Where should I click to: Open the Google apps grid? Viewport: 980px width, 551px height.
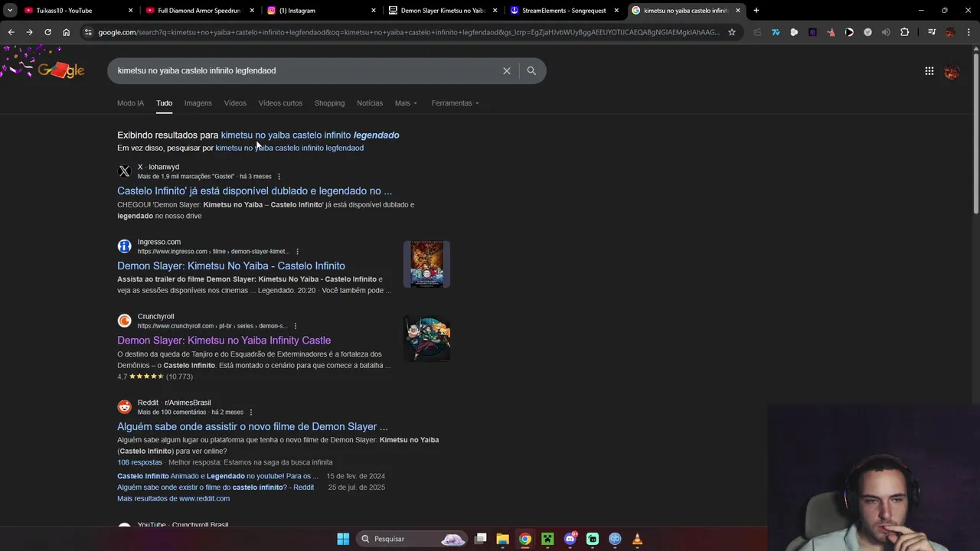tap(929, 71)
